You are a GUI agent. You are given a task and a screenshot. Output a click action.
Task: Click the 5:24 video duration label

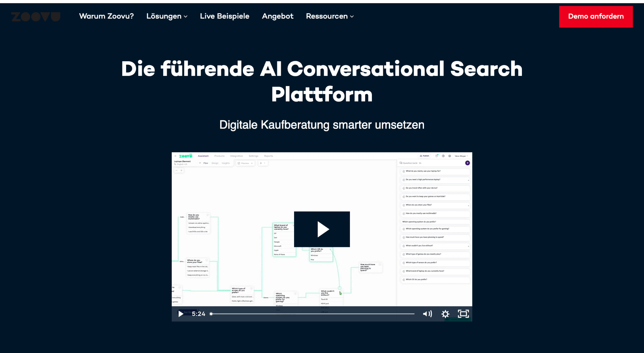198,314
